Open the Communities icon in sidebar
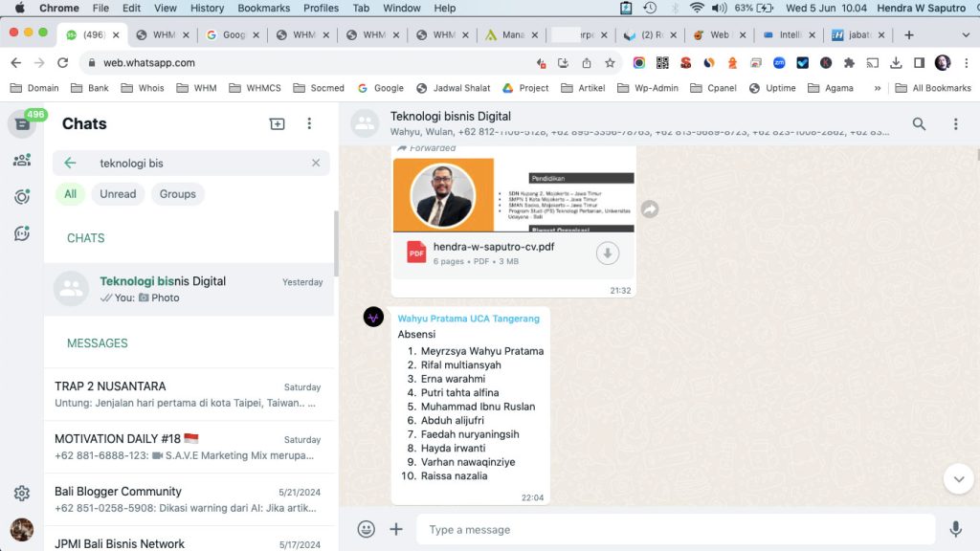Screen dimensions: 980x551 21,160
